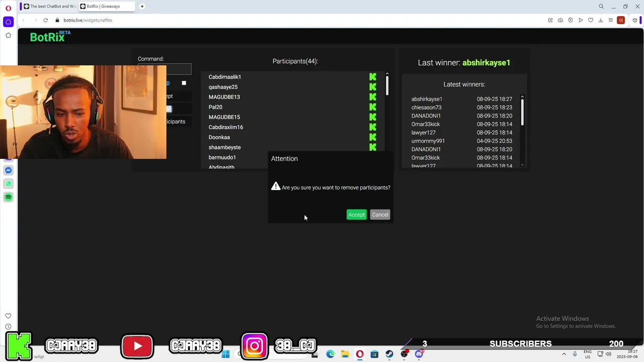
Task: Select winner row 'chiesason73'
Action: coord(461,108)
